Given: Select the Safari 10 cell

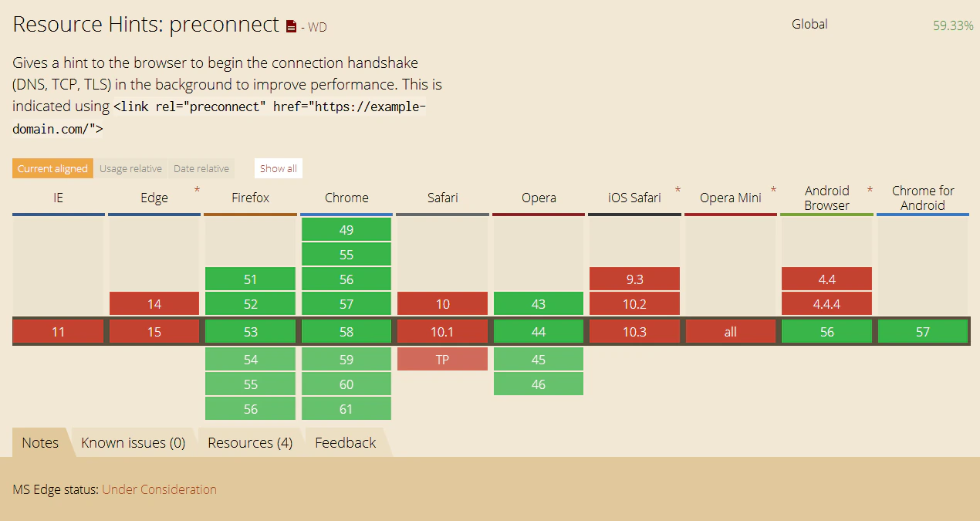Looking at the screenshot, I should pyautogui.click(x=443, y=304).
